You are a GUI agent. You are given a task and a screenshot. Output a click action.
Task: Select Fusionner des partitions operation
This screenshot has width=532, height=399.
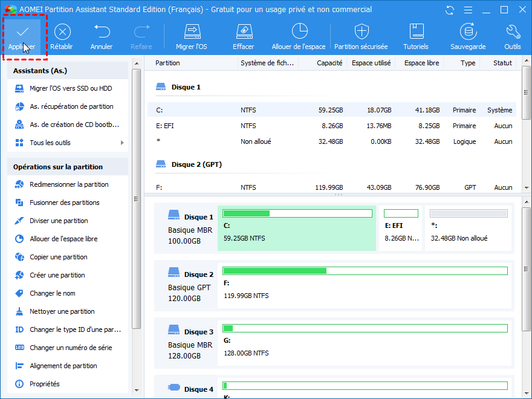(x=64, y=203)
